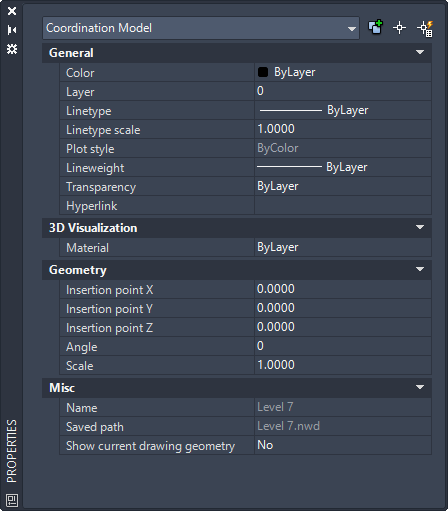Screen dimensions: 448x511
Task: Open Quick Select icon with lightning bolt
Action: (425, 28)
